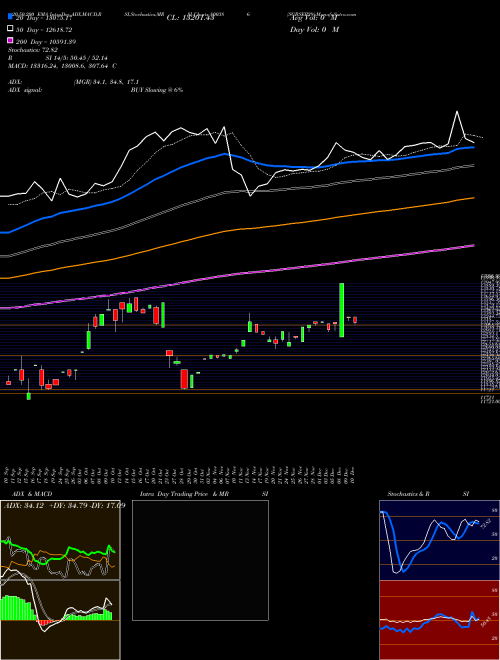Click the date labels along the x-axis
The image size is (500, 660).
pos(181,475)
